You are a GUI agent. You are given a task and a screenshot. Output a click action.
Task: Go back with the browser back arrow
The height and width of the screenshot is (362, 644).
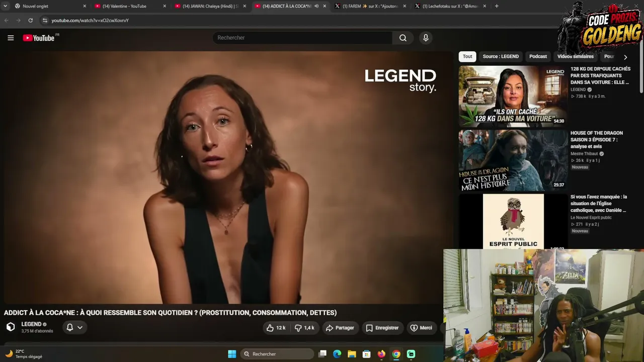[x=7, y=21]
